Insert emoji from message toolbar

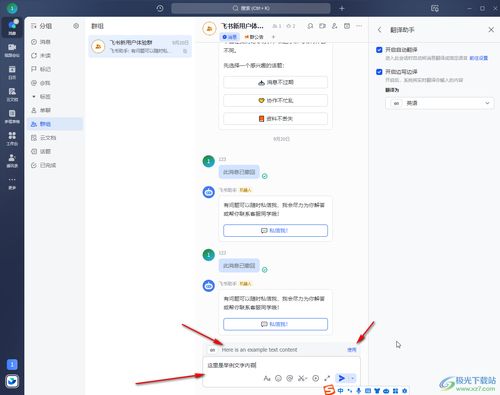click(x=278, y=378)
